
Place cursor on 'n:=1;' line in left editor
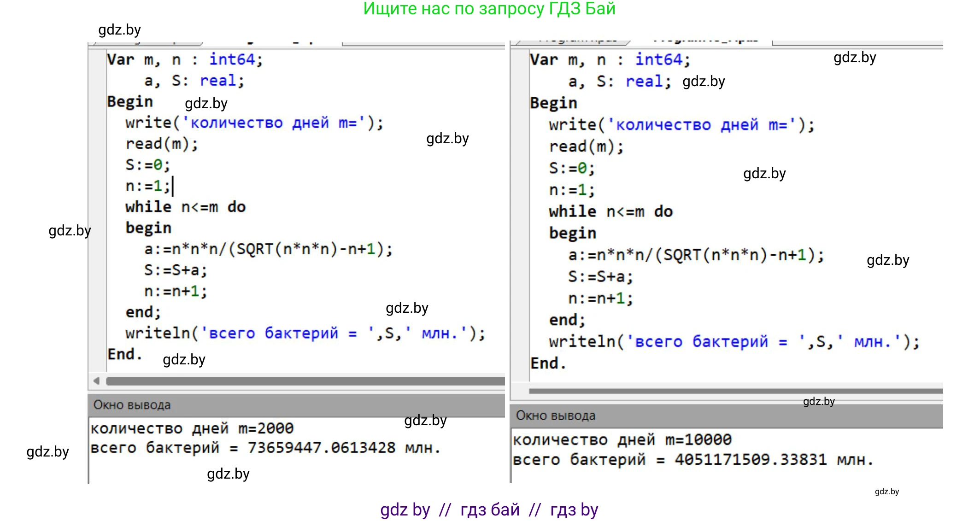[x=147, y=186]
